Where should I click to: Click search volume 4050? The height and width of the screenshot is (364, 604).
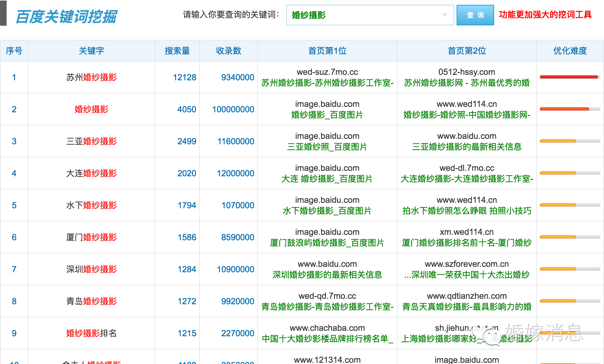pos(187,109)
